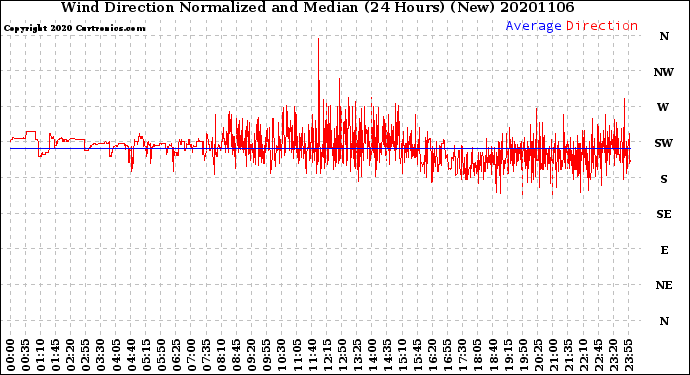Click the blue 'Average' legend label
This screenshot has height=375, width=690.
[x=533, y=26]
